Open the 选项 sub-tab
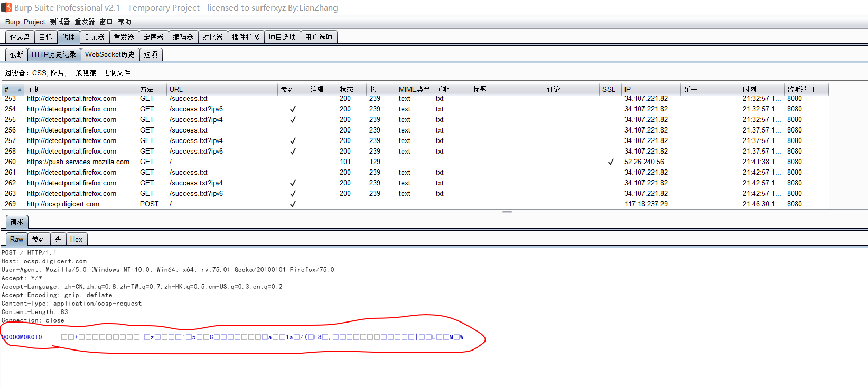Screen dimensions: 868x388 [x=151, y=54]
